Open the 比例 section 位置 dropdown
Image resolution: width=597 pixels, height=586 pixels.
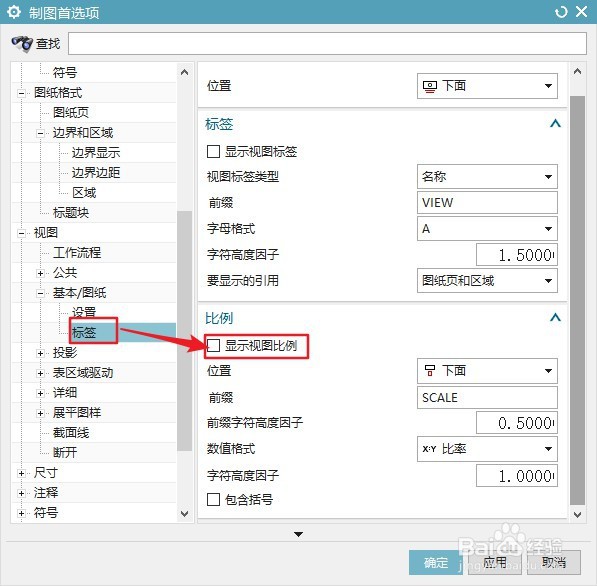click(487, 371)
